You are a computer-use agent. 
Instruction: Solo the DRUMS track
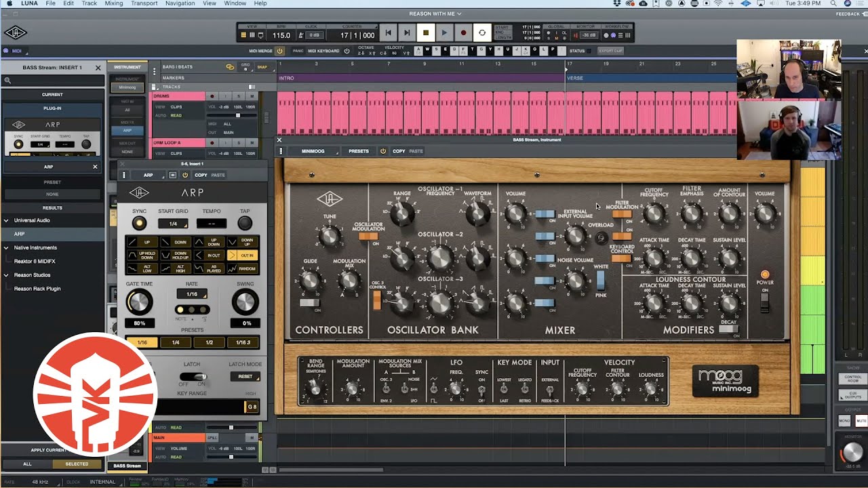(239, 96)
